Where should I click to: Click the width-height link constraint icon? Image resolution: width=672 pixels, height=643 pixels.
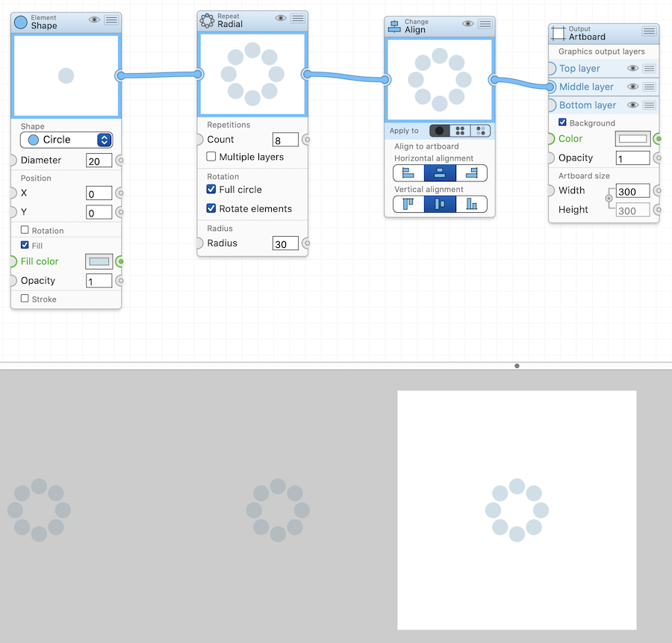click(609, 198)
